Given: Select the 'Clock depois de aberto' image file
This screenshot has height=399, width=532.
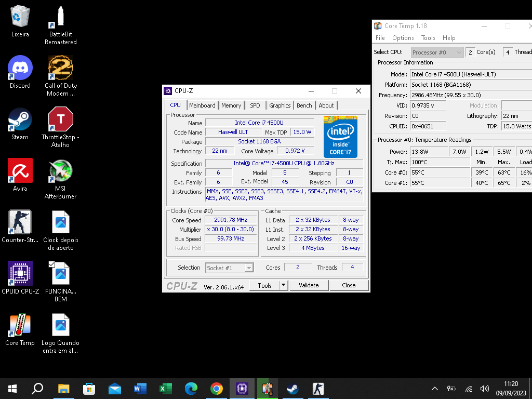Looking at the screenshot, I should tap(61, 231).
